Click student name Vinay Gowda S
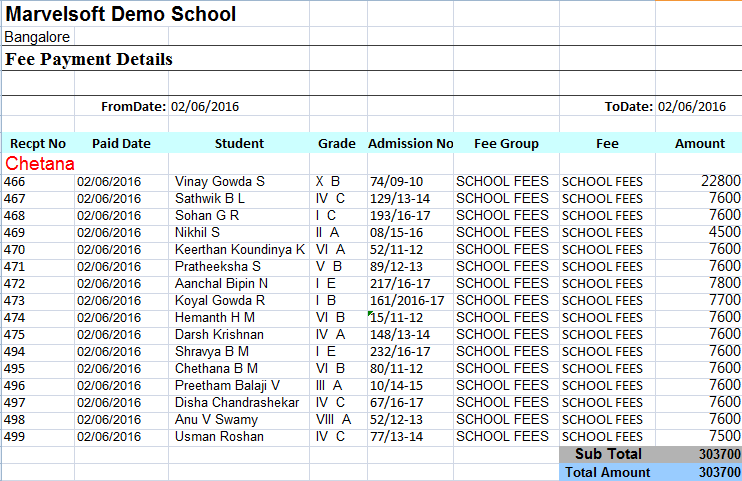Screen dimensions: 742x481 (x=220, y=181)
